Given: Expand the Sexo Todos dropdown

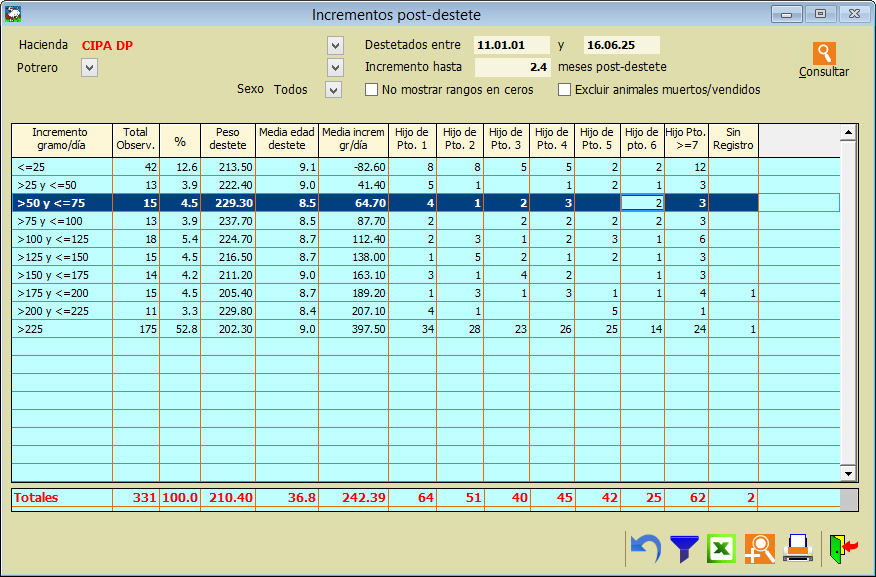Looking at the screenshot, I should 334,90.
